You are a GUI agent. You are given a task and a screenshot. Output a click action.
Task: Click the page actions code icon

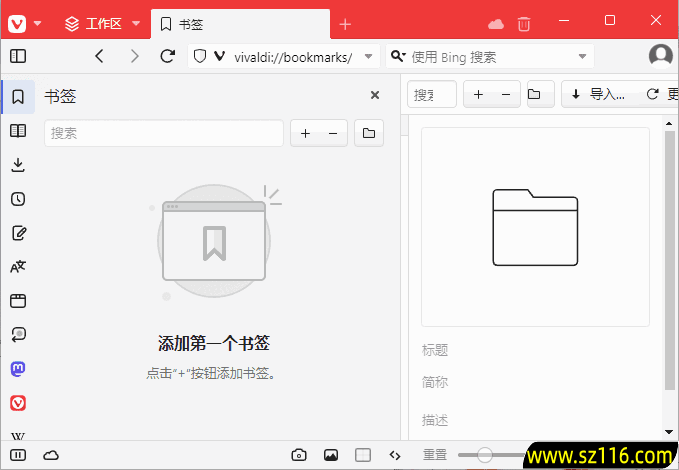point(395,455)
